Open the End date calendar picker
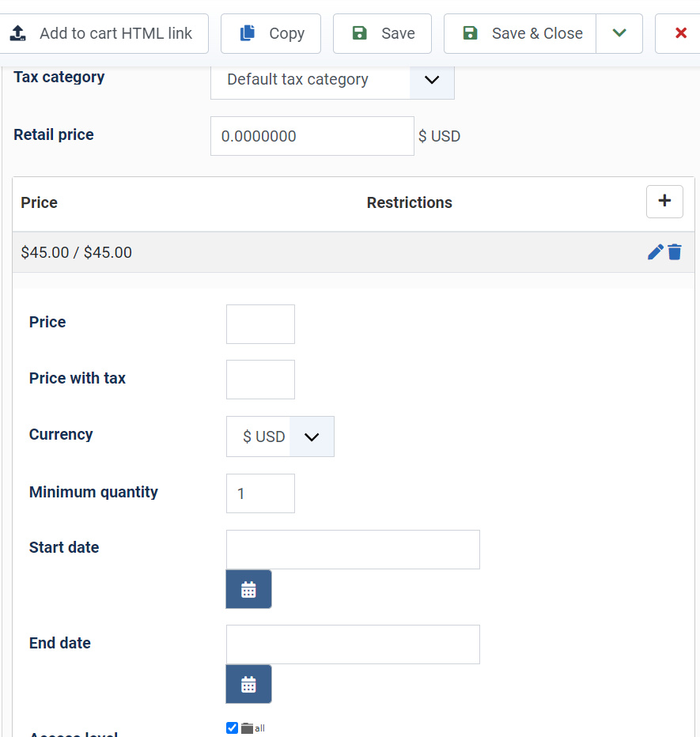Image resolution: width=700 pixels, height=737 pixels. (248, 684)
